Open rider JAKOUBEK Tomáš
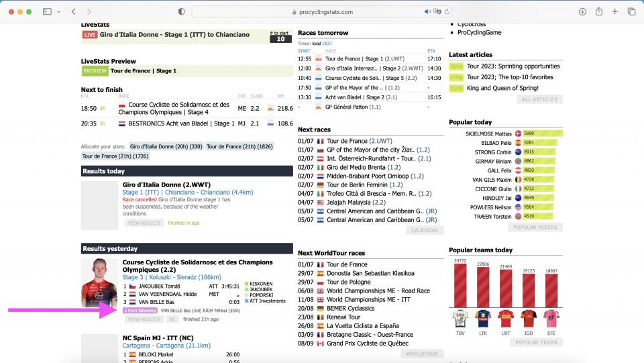The image size is (644, 363). pos(160,287)
